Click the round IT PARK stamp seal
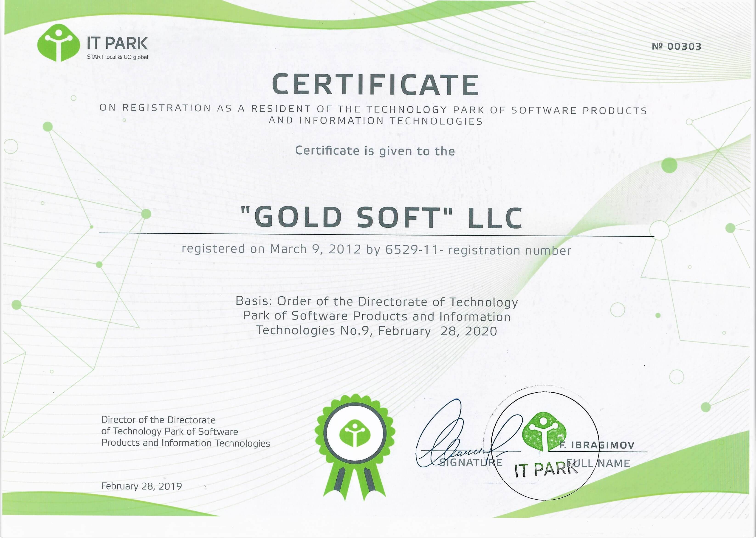This screenshot has width=756, height=538. click(545, 446)
